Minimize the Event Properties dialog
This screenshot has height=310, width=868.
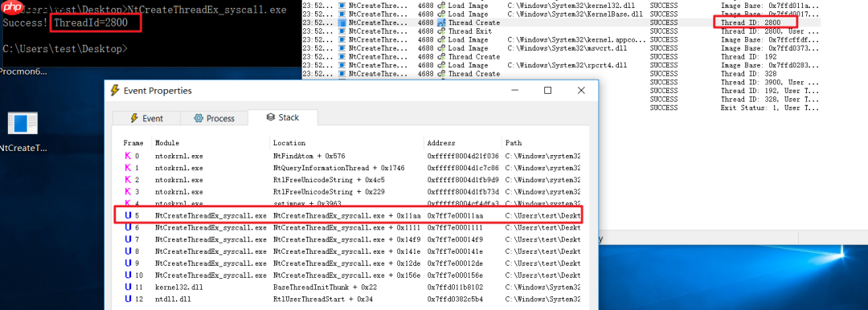[x=514, y=90]
